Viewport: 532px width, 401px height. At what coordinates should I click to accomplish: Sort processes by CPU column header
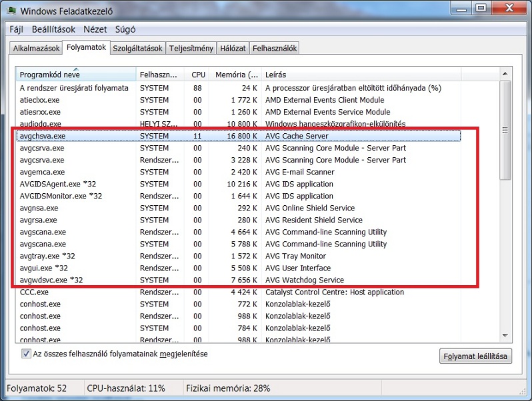tap(198, 75)
